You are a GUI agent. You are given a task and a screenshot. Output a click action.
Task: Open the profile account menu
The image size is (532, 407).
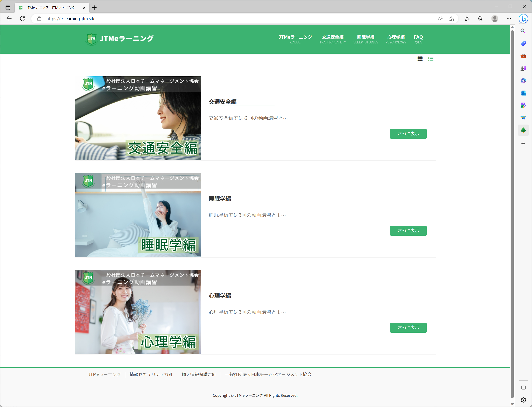point(495,19)
